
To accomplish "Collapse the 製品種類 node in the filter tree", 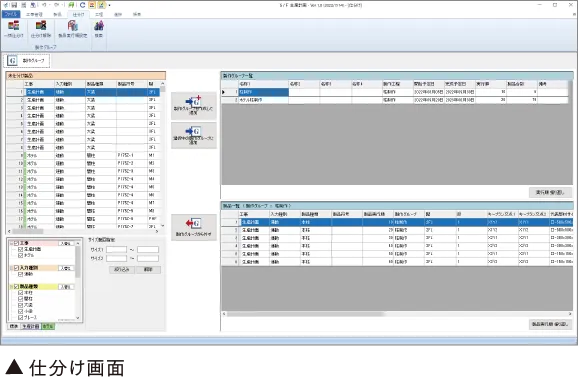I will (11, 286).
